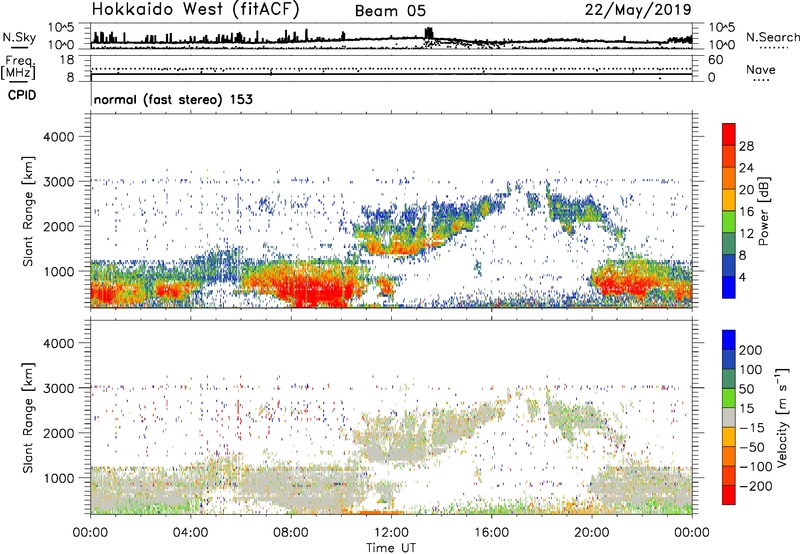Pick the yellow segment of power colorbar
The height and width of the screenshot is (554, 800).
pyautogui.click(x=729, y=200)
